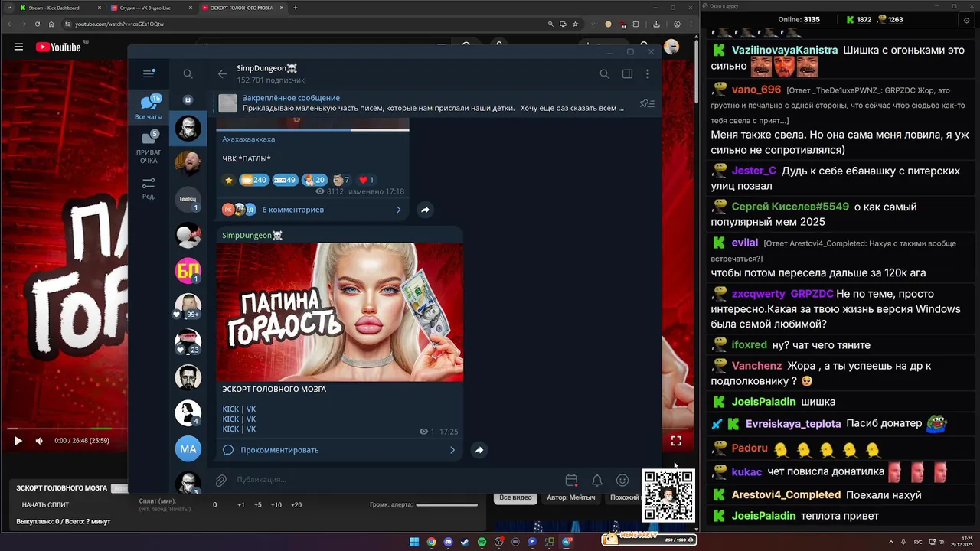Open the YouTube guide hamburger menu
Viewport: 980px width, 551px height.
pyautogui.click(x=18, y=47)
